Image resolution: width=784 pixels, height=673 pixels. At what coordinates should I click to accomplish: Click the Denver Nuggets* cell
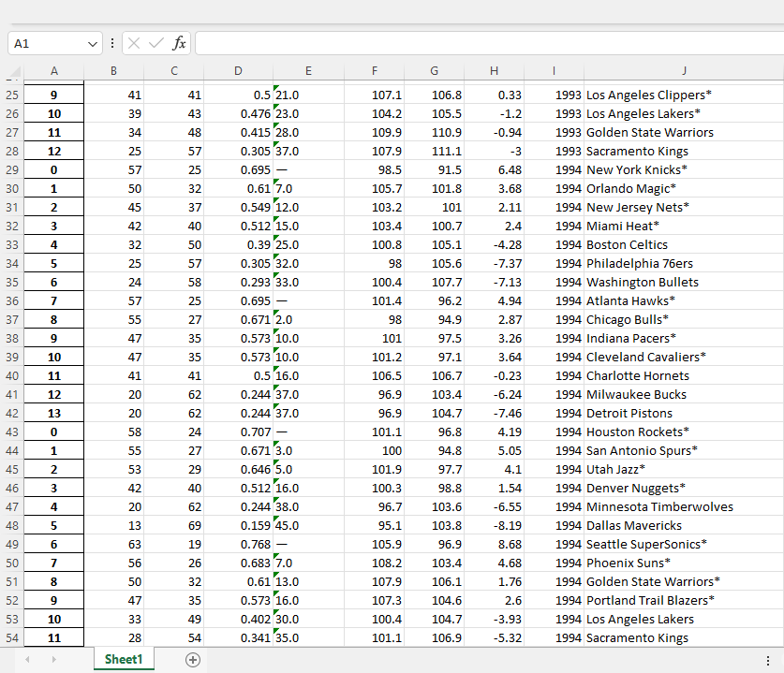point(684,489)
